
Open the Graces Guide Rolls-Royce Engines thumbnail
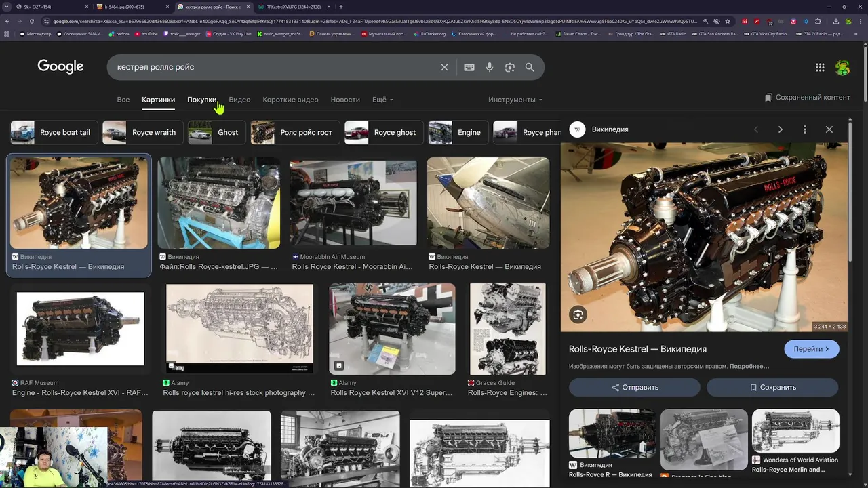(x=508, y=329)
